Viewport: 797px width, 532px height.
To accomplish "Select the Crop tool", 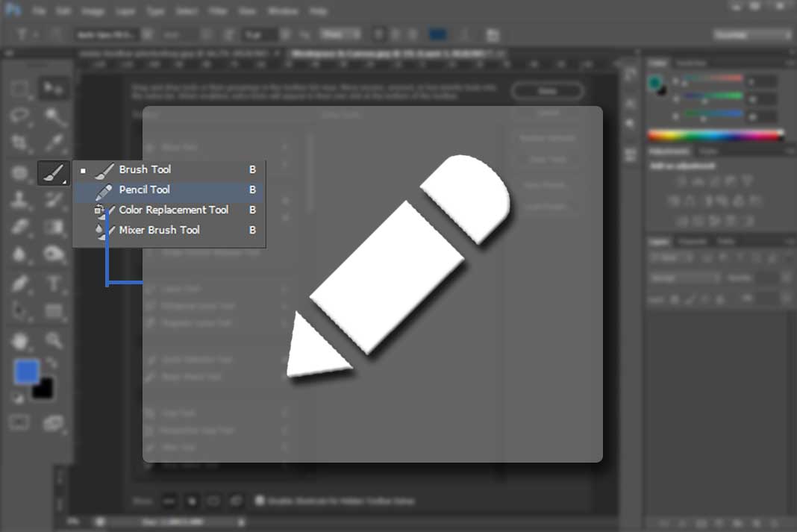I will point(20,143).
